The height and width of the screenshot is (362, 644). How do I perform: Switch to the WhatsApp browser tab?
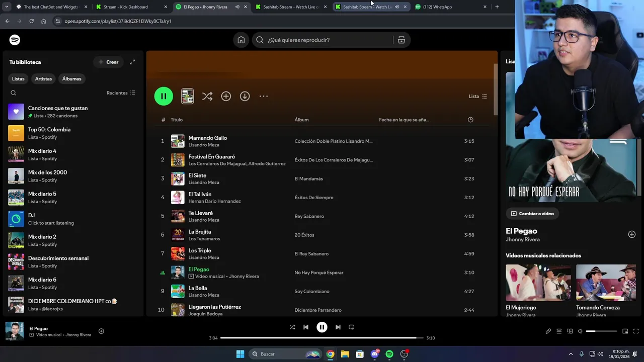tap(451, 7)
